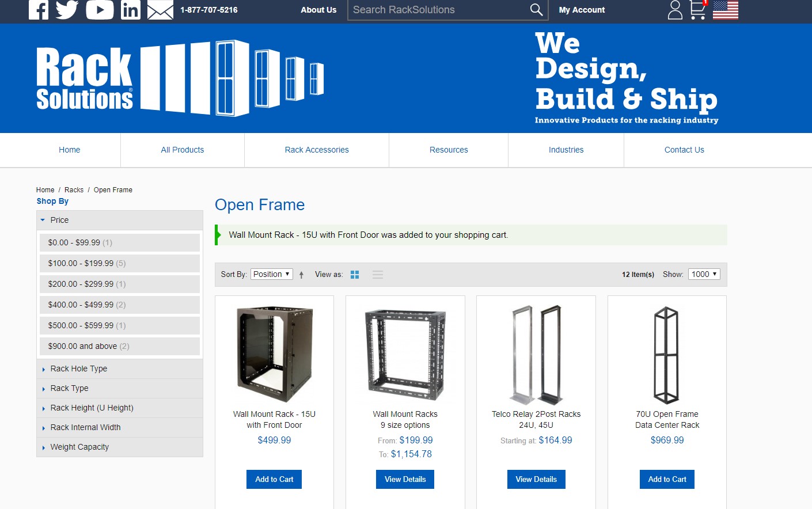
Task: Filter by price $100.00 - $199.99
Action: click(x=120, y=263)
